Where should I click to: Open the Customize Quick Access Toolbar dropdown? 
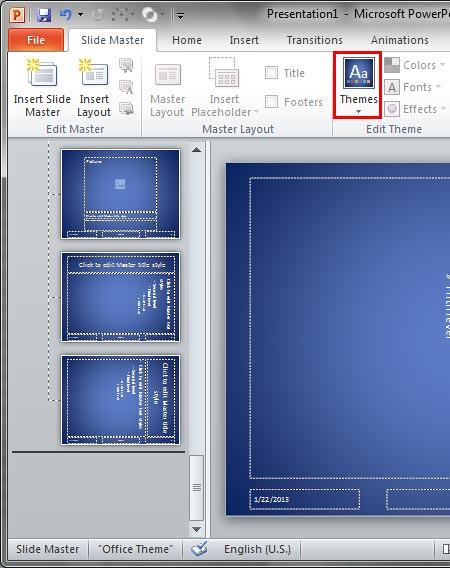180,15
